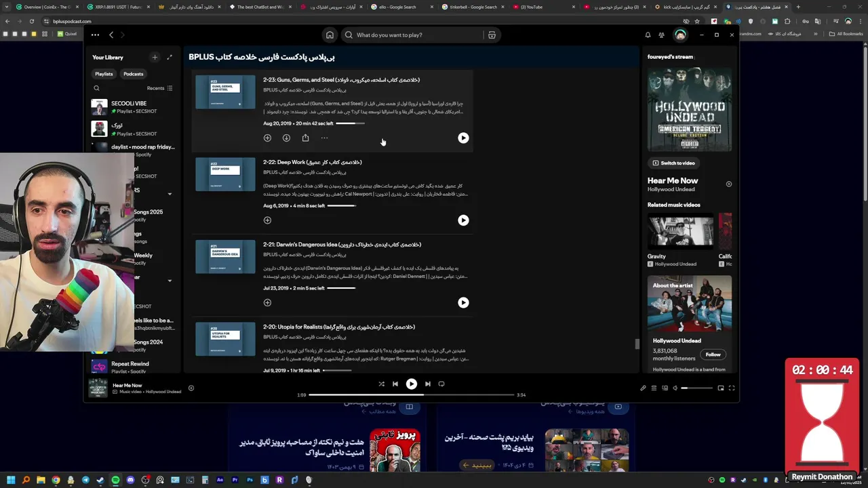The image size is (868, 488).
Task: Open the Recents sort dropdown
Action: click(x=160, y=88)
